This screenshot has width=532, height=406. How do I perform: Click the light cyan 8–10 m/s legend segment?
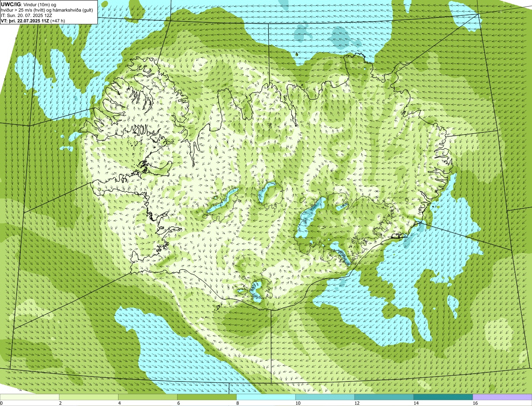[x=266, y=397]
